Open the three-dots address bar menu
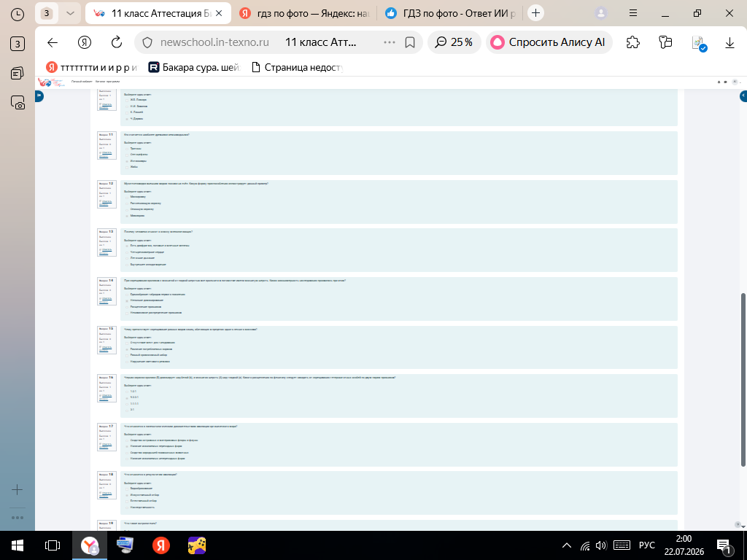 (390, 42)
